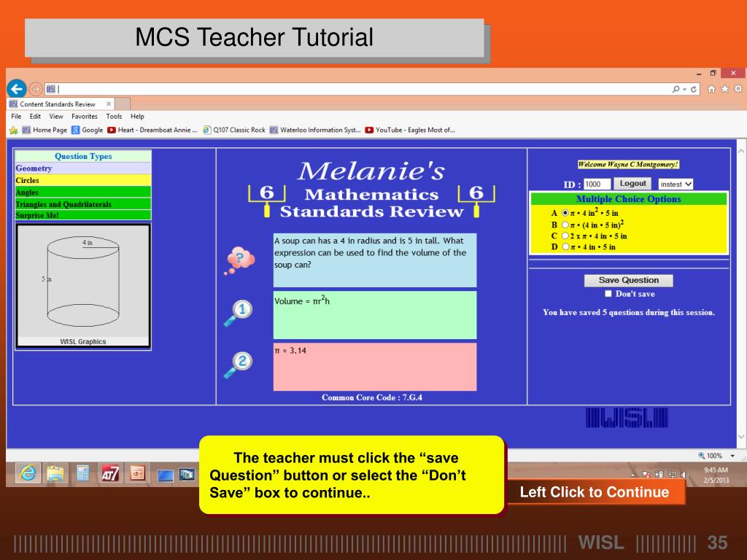The height and width of the screenshot is (560, 747).
Task: Open YouTube - Eagles Most of... bookmark
Action: tap(410, 130)
